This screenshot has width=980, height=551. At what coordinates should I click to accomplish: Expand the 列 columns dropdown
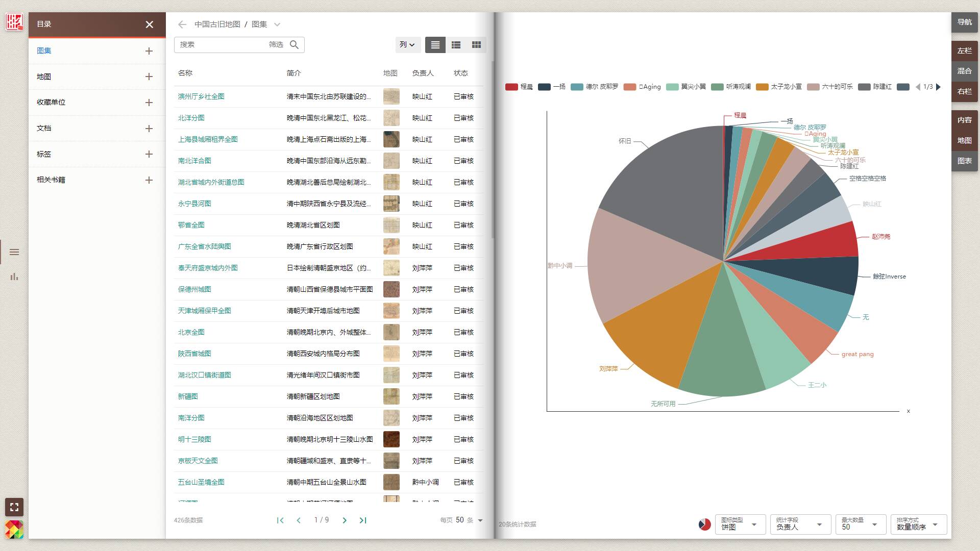click(407, 45)
